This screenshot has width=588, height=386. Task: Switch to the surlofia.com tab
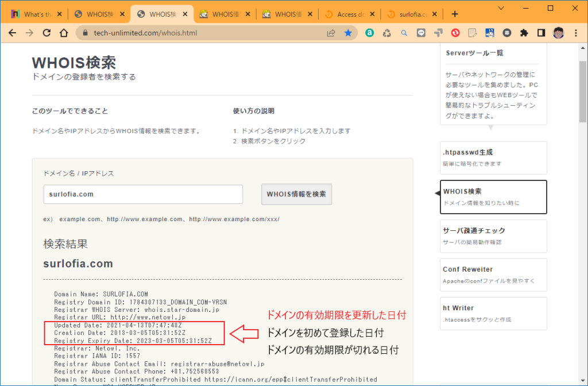411,13
